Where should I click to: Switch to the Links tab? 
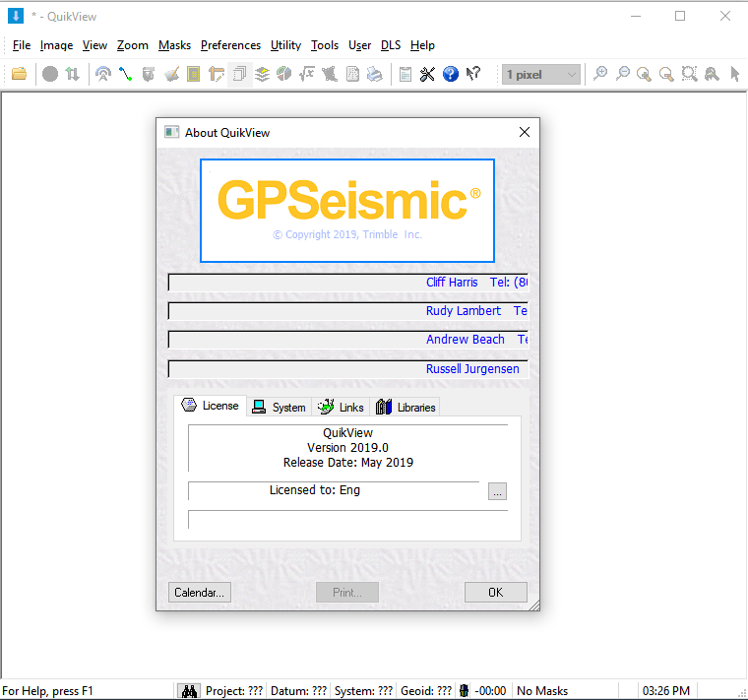(341, 407)
